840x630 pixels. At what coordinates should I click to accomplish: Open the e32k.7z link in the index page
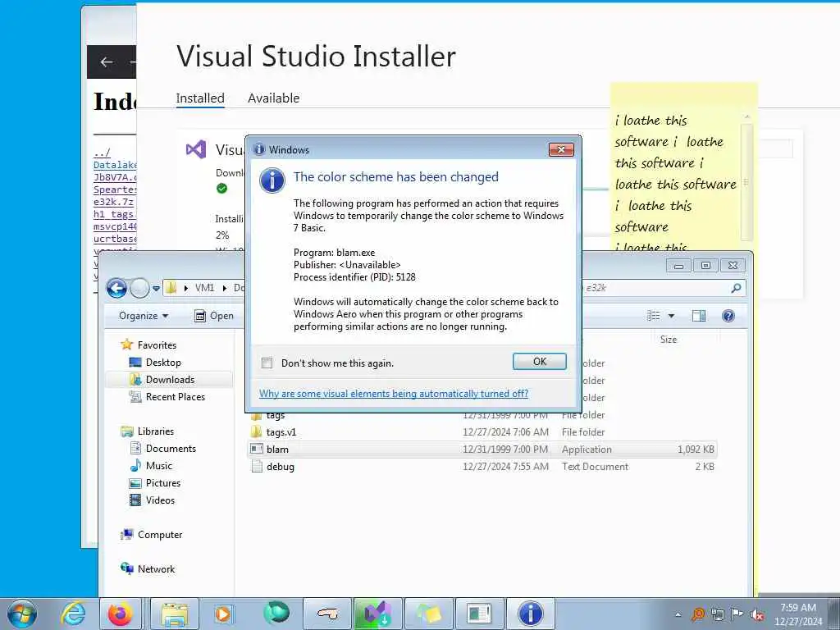coord(114,202)
